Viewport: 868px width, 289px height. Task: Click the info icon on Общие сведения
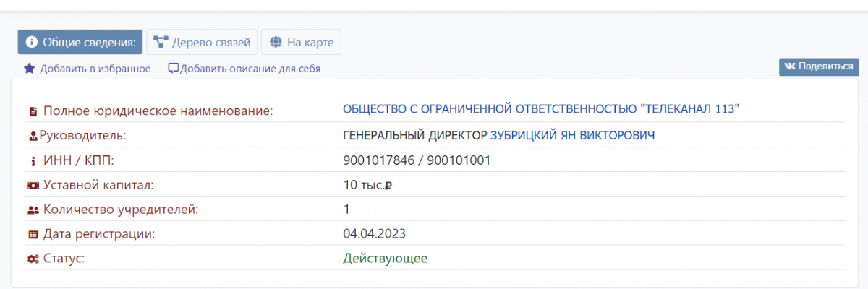[31, 42]
